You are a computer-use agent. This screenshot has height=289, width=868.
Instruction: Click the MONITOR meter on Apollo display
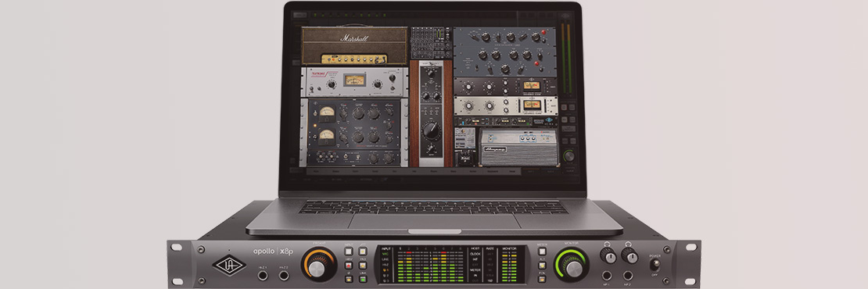(509, 267)
